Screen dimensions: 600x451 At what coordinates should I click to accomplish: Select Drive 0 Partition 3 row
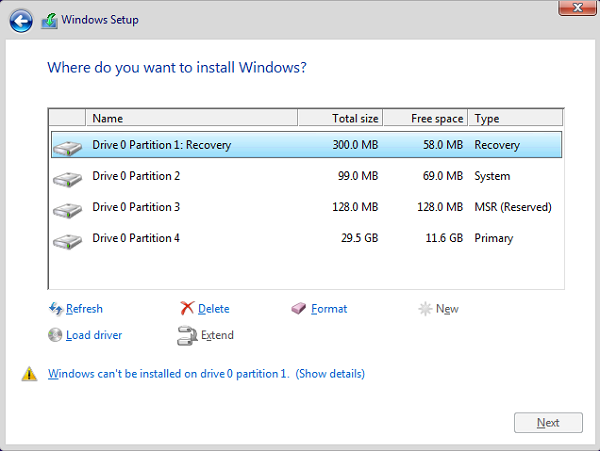(x=307, y=207)
